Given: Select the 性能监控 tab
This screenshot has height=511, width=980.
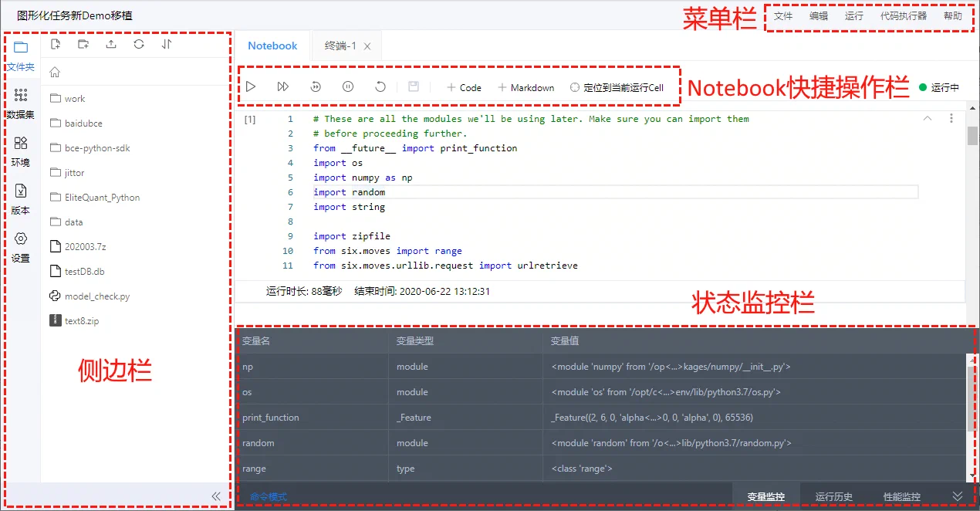Looking at the screenshot, I should point(902,496).
